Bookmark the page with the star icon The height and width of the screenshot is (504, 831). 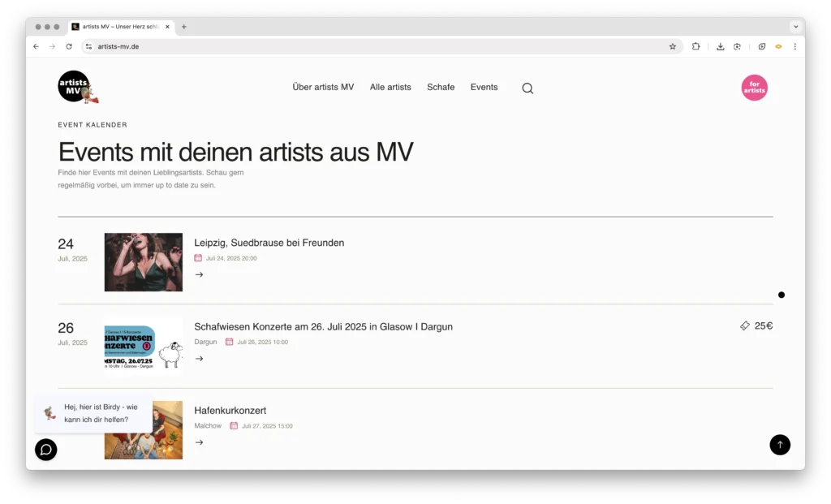pyautogui.click(x=673, y=46)
